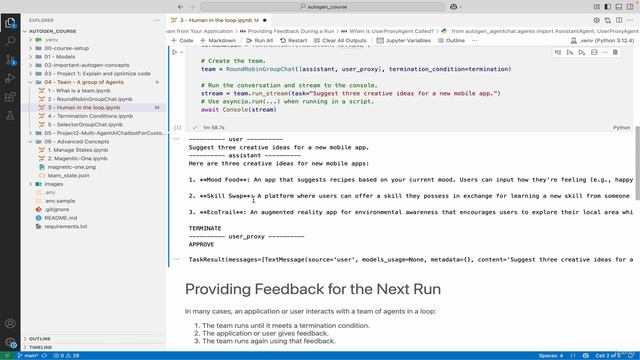Go forward with the navigation arrow

tap(192, 7)
